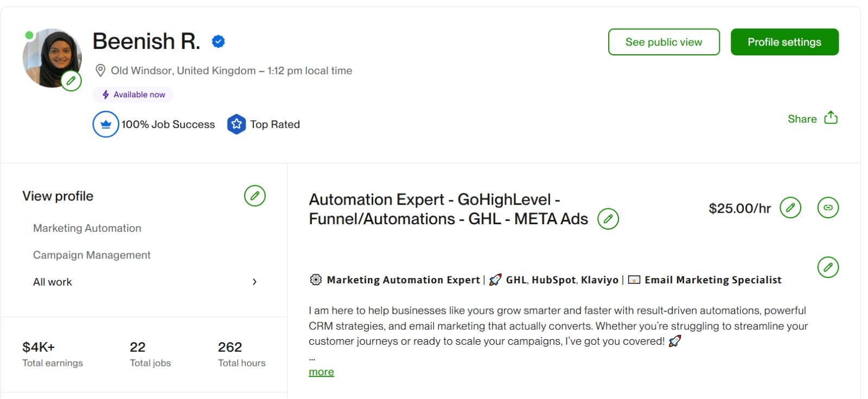Click the blue verified badge by Beenish R.
The image size is (868, 399).
[x=218, y=41]
